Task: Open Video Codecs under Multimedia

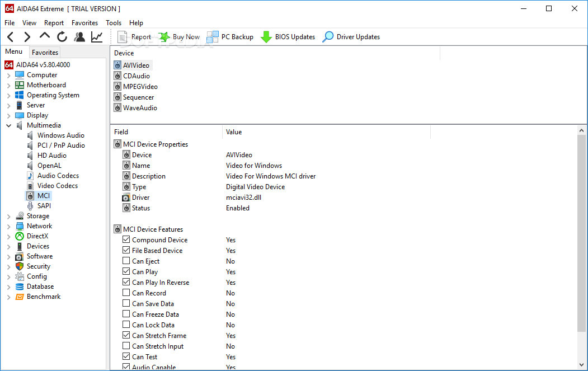Action: (x=58, y=186)
